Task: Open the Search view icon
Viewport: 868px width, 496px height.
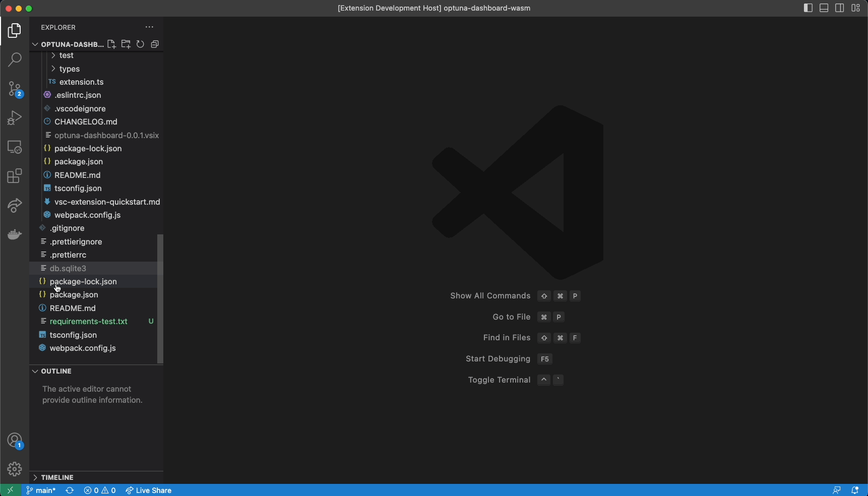Action: [15, 59]
